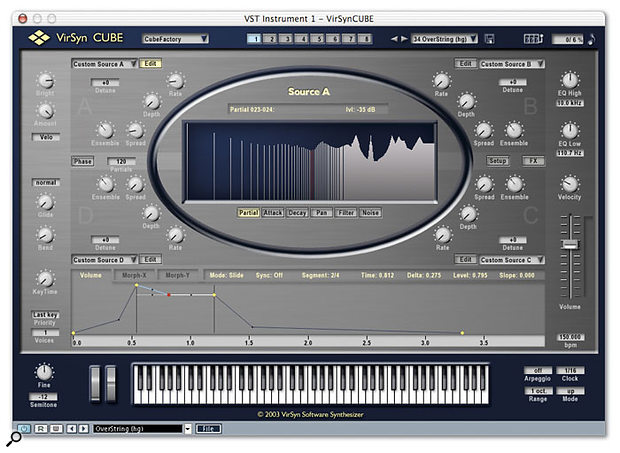Toggle the Phase button
620x453 pixels.
coord(83,161)
